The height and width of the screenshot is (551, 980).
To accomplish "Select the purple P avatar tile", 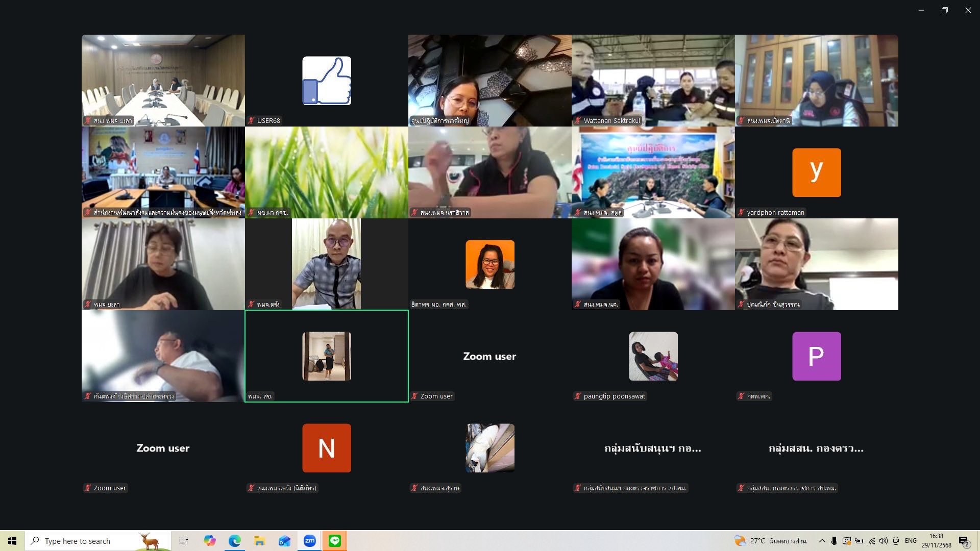I will click(816, 356).
